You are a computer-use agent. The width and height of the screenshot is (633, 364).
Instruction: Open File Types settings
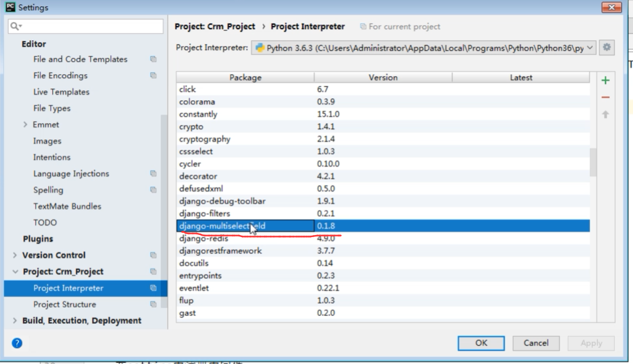point(52,108)
